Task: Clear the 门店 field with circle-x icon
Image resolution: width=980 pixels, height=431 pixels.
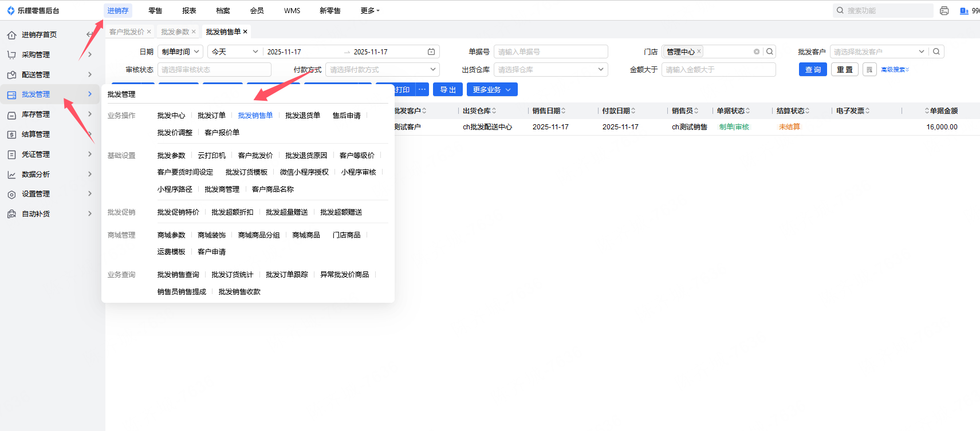Action: pos(757,52)
